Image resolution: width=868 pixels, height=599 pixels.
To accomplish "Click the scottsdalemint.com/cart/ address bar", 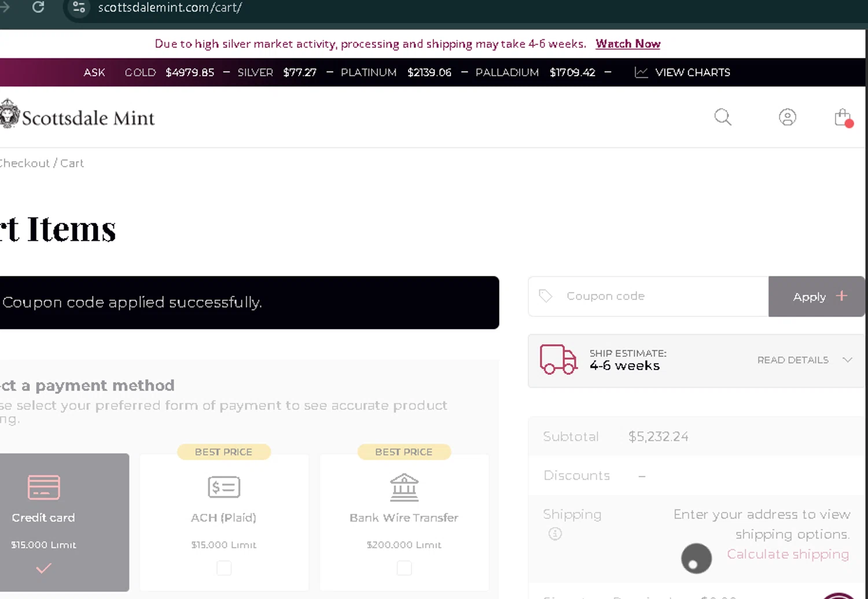I will click(170, 8).
